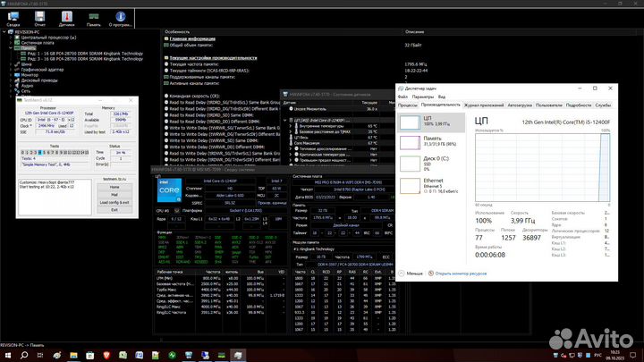The width and height of the screenshot is (644, 362).
Task: Select the Память performance thumbnail in Task Manager
Action: (431, 142)
